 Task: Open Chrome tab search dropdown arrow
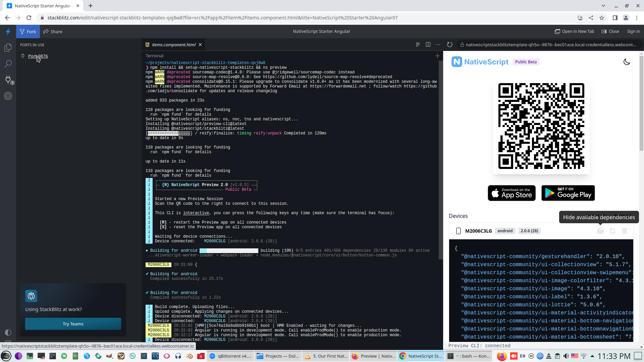603,6
